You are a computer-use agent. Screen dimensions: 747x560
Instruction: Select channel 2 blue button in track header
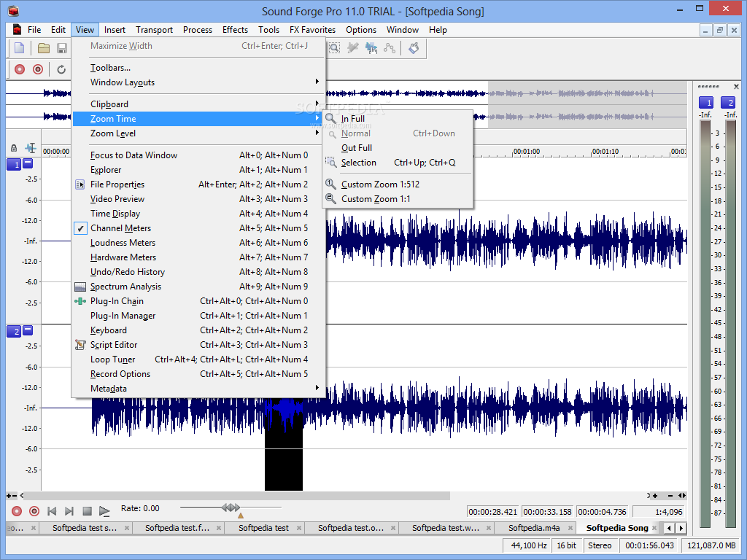[15, 332]
